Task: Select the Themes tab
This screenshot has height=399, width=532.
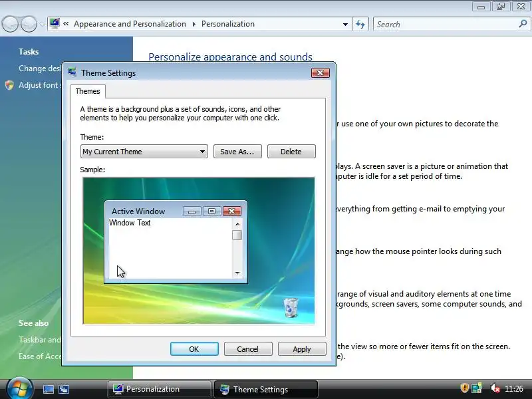Action: tap(88, 91)
